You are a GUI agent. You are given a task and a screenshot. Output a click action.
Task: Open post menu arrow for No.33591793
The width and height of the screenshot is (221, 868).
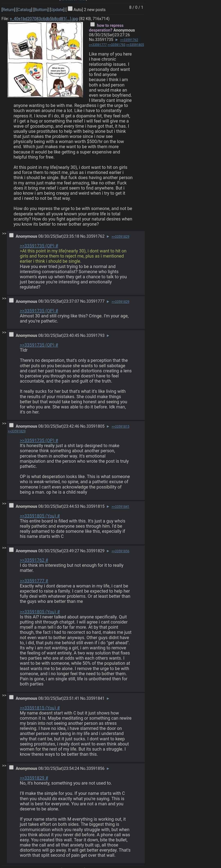[x=108, y=336]
